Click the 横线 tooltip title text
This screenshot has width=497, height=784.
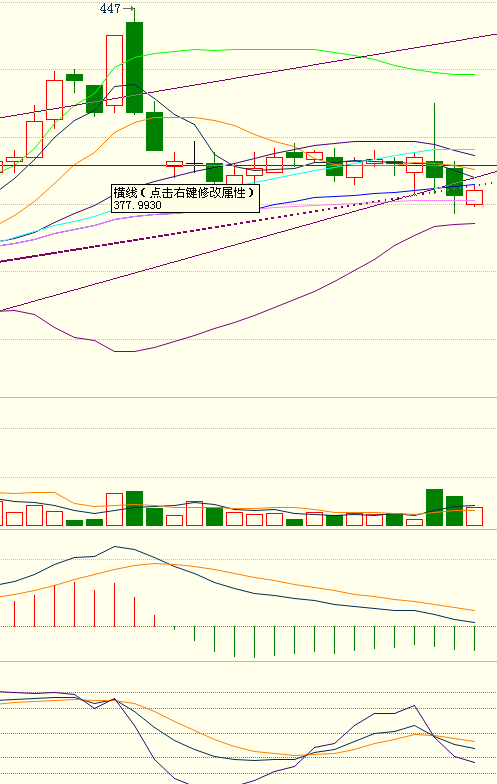pyautogui.click(x=184, y=192)
